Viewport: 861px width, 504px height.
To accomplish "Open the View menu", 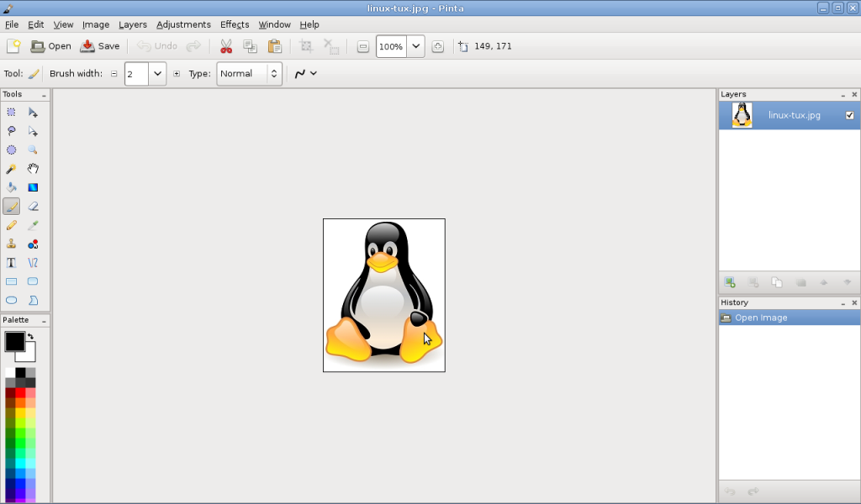I will coord(63,24).
